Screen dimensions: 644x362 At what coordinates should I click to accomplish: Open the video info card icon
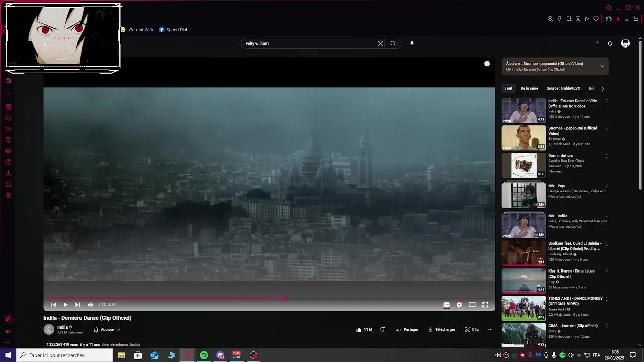pos(487,64)
